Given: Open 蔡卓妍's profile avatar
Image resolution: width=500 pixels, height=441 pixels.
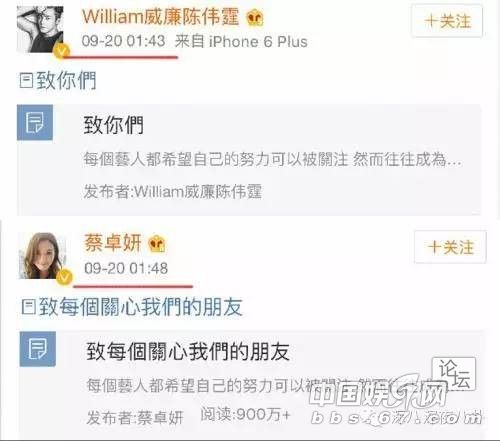Looking at the screenshot, I should click(x=42, y=255).
